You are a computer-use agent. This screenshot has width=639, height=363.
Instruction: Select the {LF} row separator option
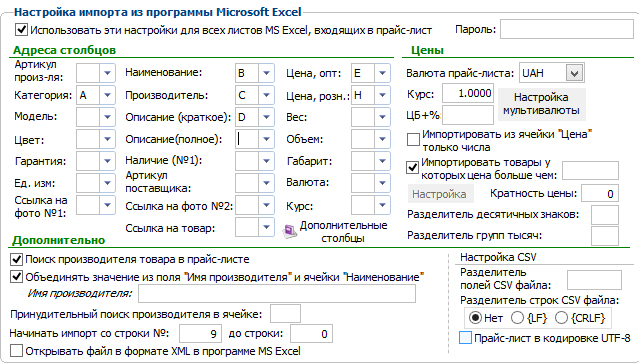pos(517,317)
